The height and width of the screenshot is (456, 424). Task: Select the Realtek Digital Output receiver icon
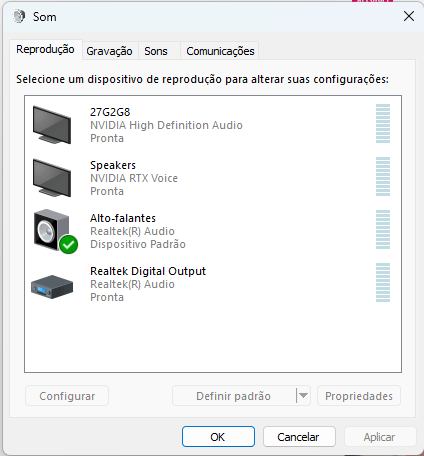pyautogui.click(x=52, y=287)
